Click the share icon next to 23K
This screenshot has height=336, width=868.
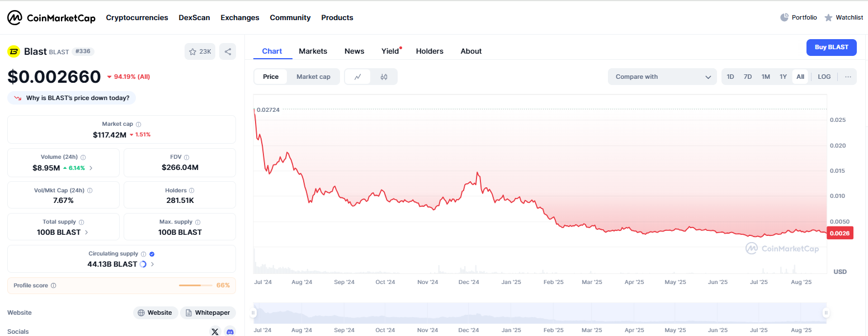(228, 51)
